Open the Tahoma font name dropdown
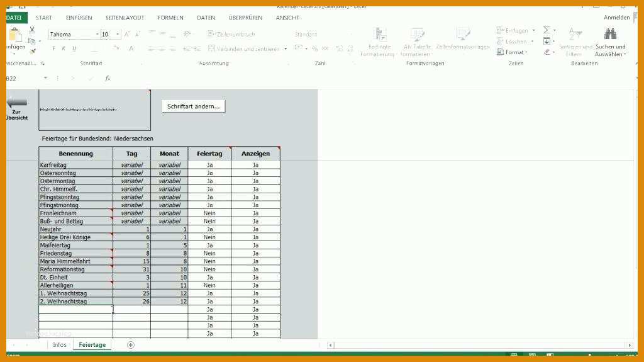 97,35
